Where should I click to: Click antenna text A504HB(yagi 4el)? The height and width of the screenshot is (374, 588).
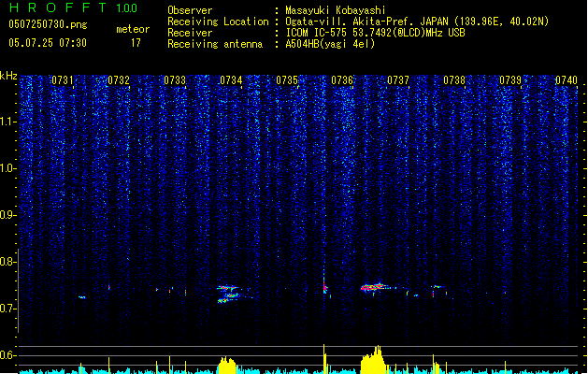pos(330,44)
